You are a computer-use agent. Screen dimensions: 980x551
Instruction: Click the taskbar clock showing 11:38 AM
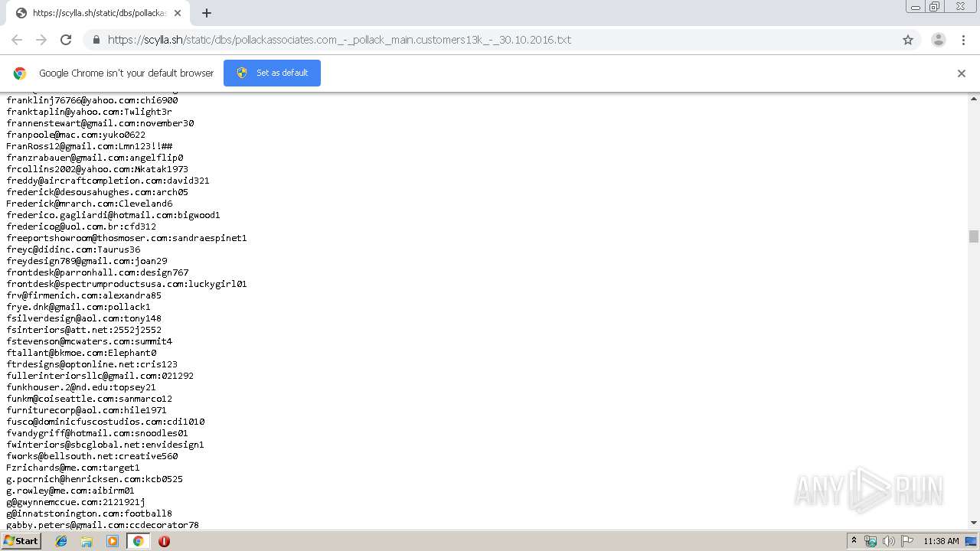tap(941, 541)
